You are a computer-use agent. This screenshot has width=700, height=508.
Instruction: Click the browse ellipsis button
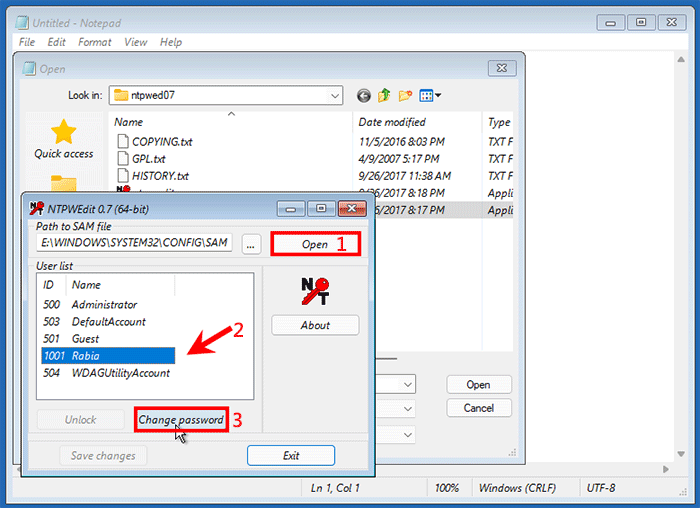click(251, 245)
